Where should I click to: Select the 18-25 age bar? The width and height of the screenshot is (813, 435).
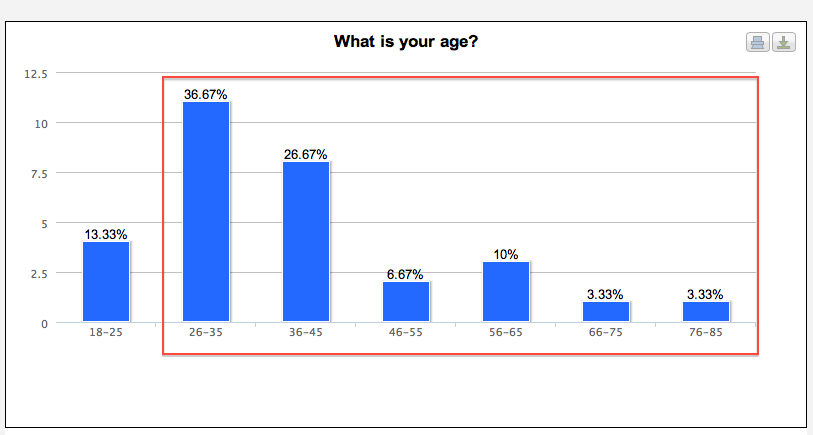pyautogui.click(x=106, y=282)
